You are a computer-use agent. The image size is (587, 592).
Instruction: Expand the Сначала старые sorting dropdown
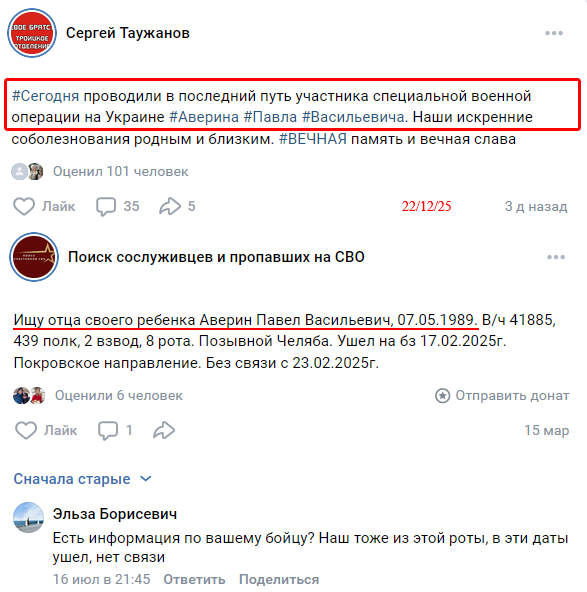(83, 479)
